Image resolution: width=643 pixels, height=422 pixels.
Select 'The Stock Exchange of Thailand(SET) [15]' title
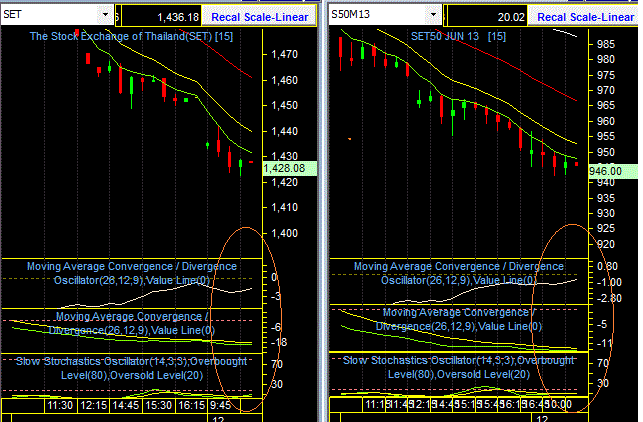[131, 36]
